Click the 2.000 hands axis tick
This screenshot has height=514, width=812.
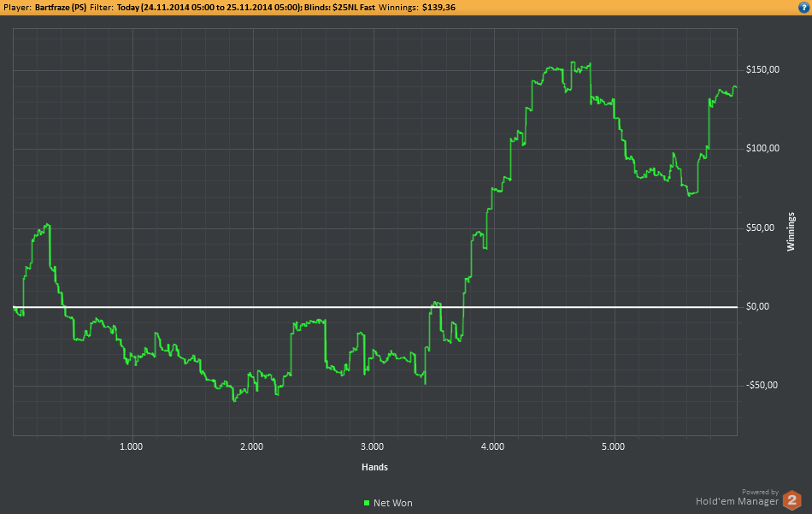pos(251,446)
